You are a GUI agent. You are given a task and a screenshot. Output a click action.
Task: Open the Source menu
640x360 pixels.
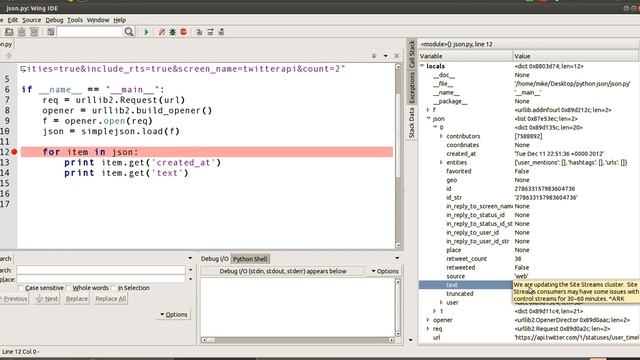[x=31, y=20]
